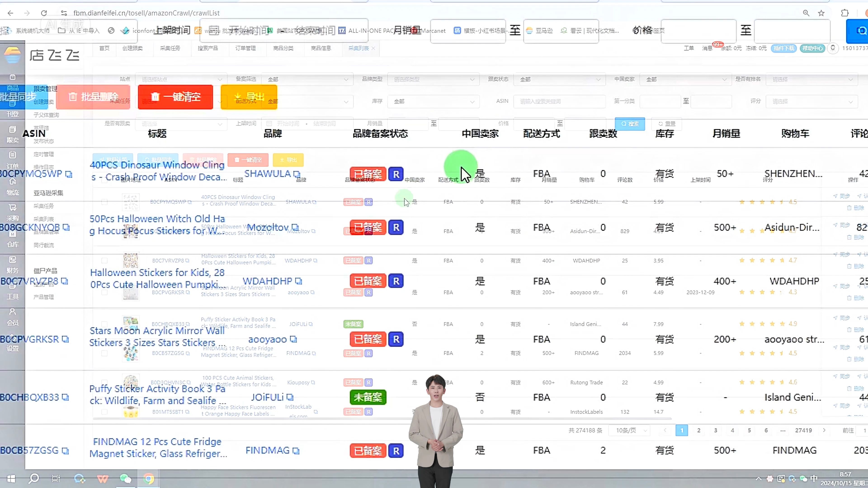Click copy icon beside small ASIN B0D3QHVN3C
Image resolution: width=868 pixels, height=488 pixels.
coord(189,382)
